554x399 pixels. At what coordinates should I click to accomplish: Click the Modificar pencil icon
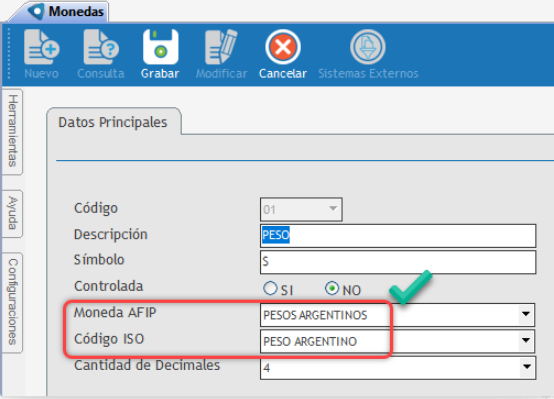point(221,47)
